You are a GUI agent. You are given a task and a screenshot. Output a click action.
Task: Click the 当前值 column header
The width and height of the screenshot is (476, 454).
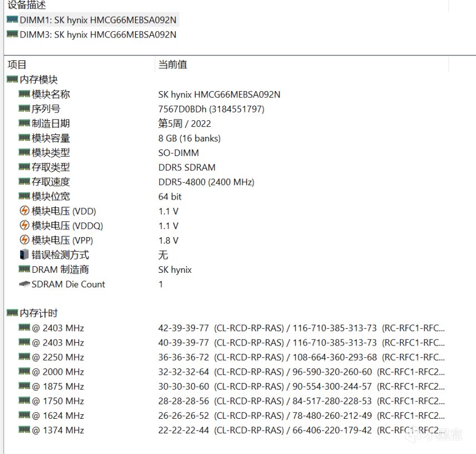173,64
